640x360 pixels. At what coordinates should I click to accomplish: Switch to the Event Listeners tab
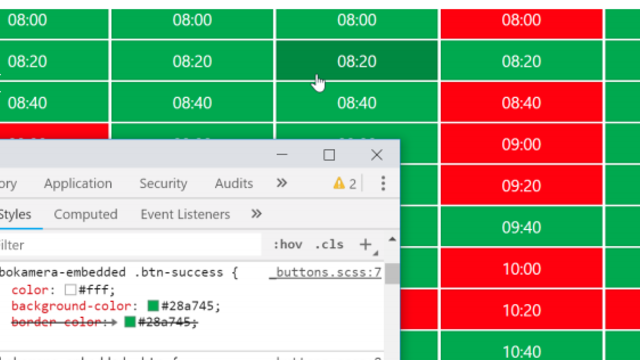pyautogui.click(x=185, y=214)
